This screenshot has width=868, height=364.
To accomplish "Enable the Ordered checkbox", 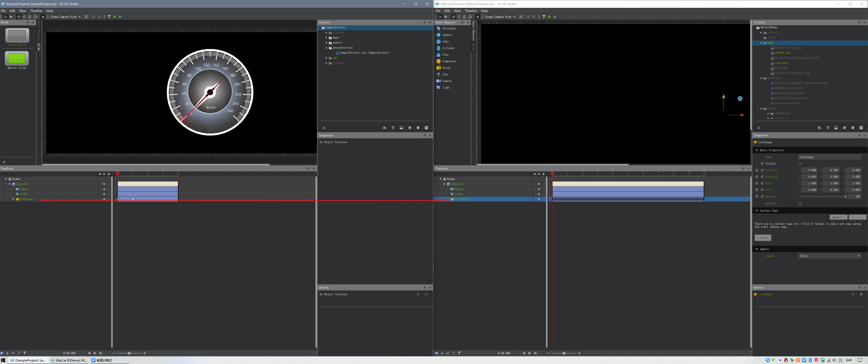I will coord(800,203).
